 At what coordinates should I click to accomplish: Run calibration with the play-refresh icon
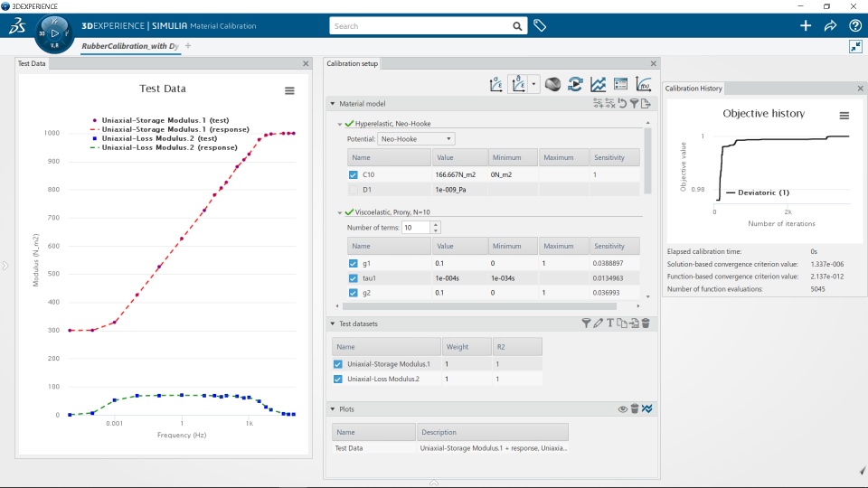[x=575, y=85]
